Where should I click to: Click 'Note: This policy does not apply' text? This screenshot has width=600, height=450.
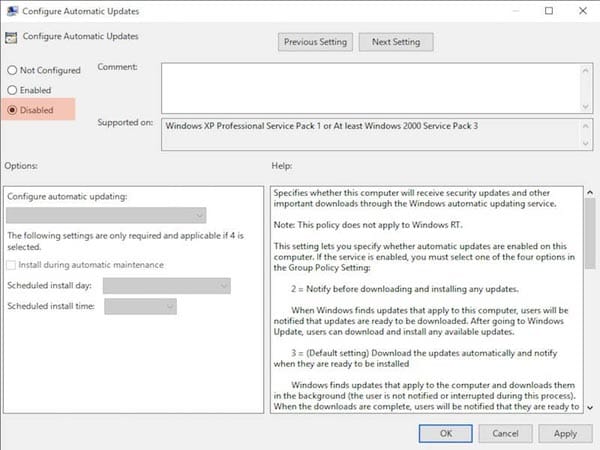click(x=368, y=225)
